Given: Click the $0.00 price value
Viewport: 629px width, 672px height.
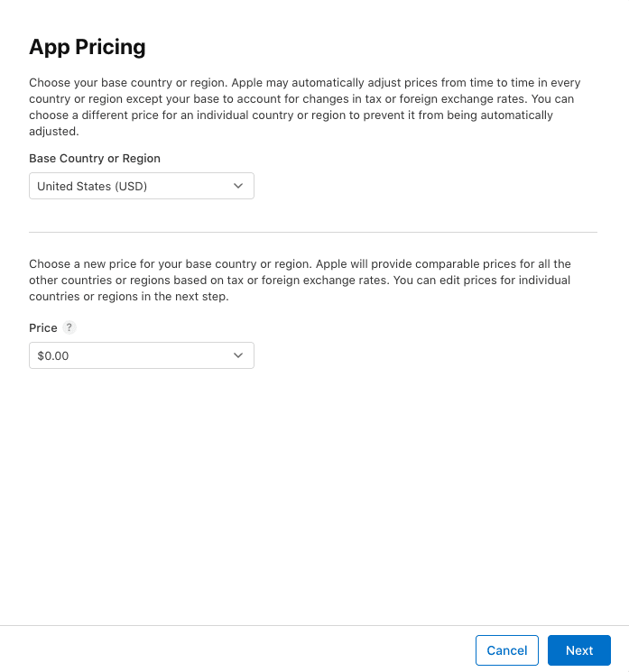Looking at the screenshot, I should [53, 356].
